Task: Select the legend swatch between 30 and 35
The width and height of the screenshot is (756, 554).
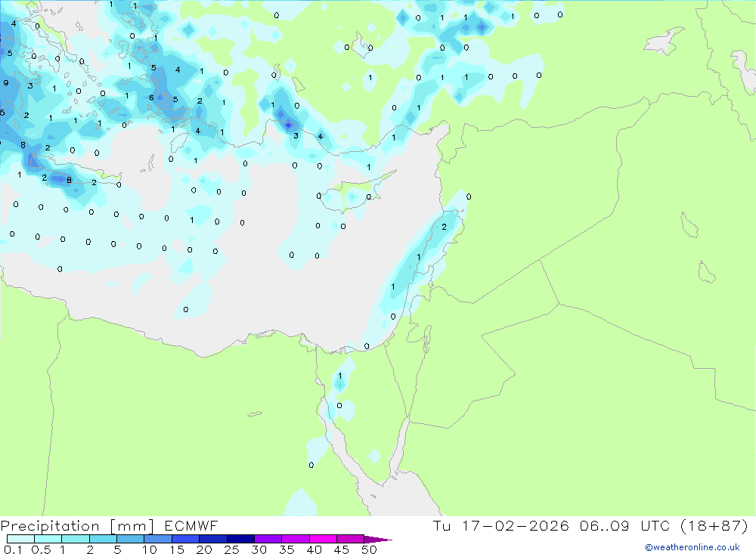Action: coord(268,539)
